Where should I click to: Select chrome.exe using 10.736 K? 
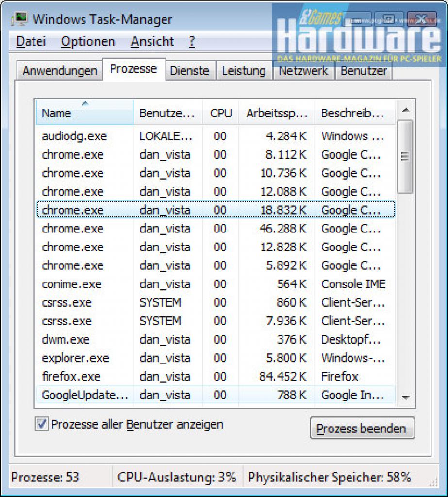(x=216, y=173)
